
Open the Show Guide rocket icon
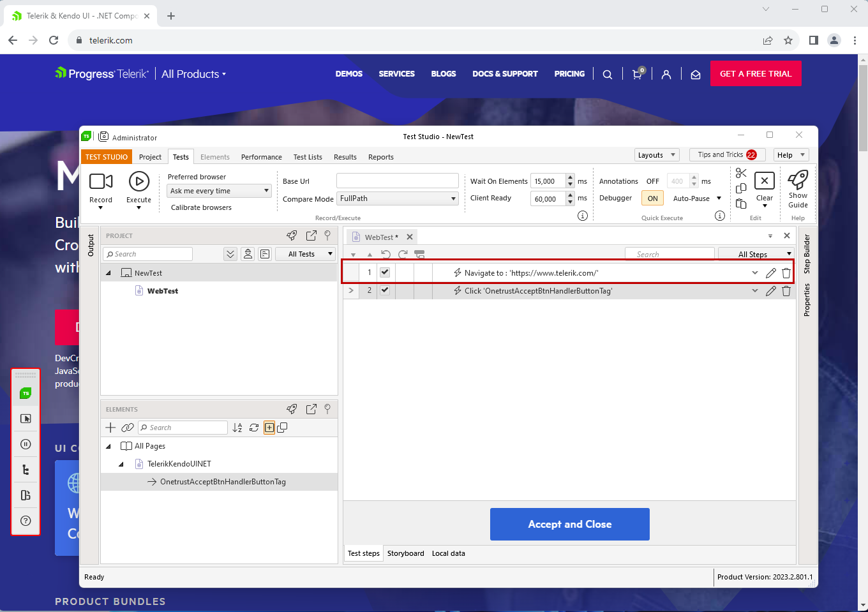pyautogui.click(x=798, y=180)
